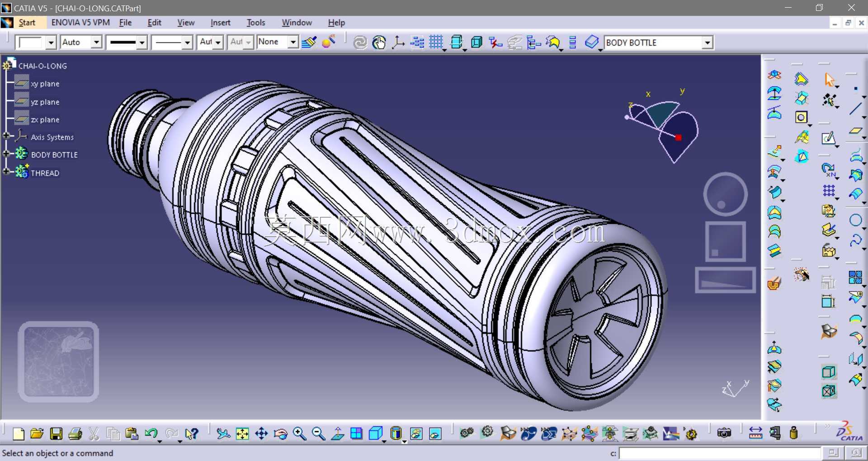Screen dimensions: 868x461
Task: Click the Print icon
Action: coord(75,434)
